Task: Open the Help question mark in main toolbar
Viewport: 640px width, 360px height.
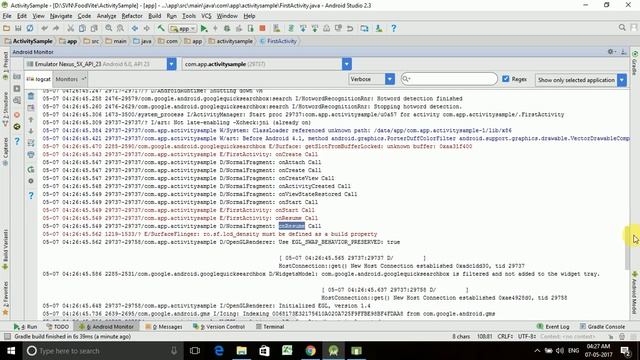Action: [x=393, y=28]
